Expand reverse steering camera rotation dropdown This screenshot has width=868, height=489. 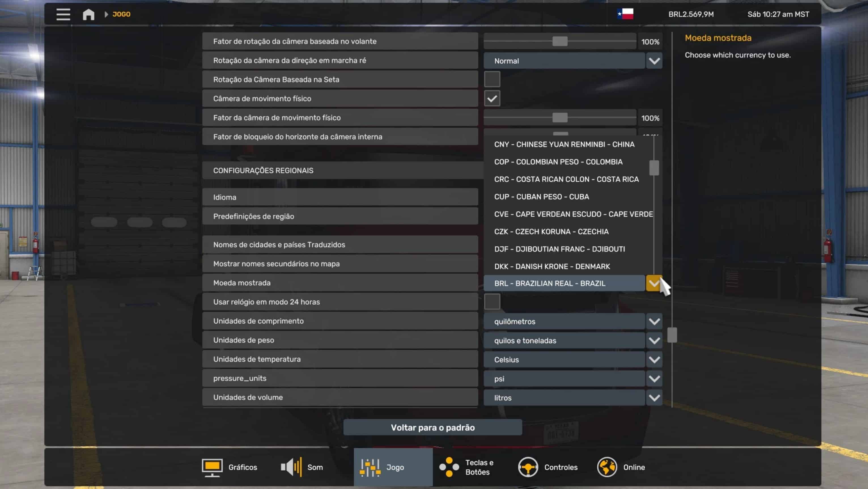pos(654,61)
